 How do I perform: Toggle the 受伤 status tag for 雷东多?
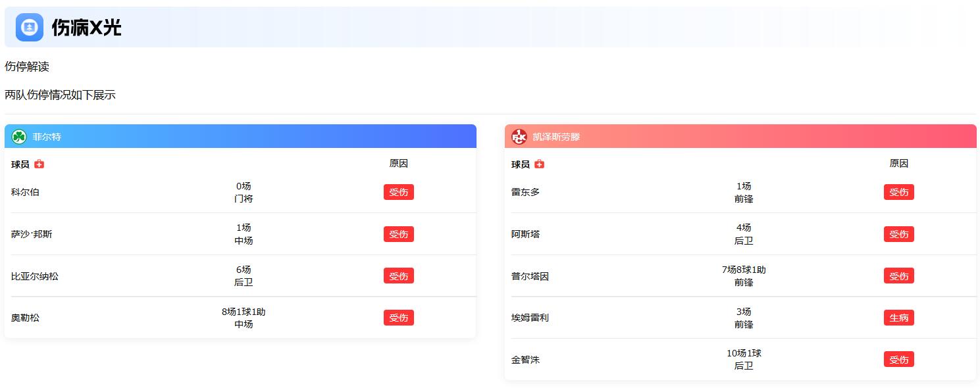tap(898, 192)
